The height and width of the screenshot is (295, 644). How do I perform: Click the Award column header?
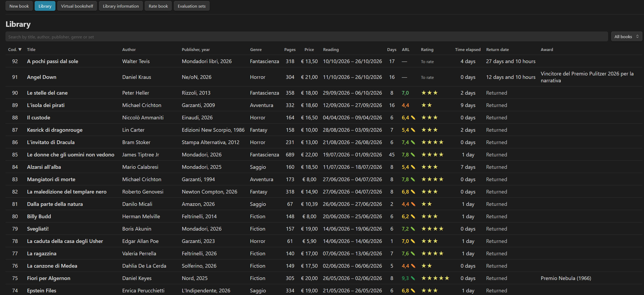tap(547, 49)
